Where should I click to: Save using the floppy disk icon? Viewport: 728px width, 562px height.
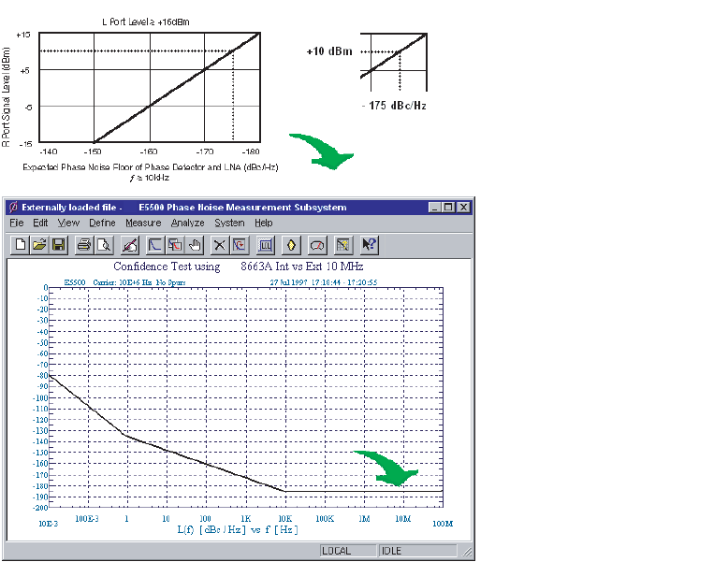point(59,245)
